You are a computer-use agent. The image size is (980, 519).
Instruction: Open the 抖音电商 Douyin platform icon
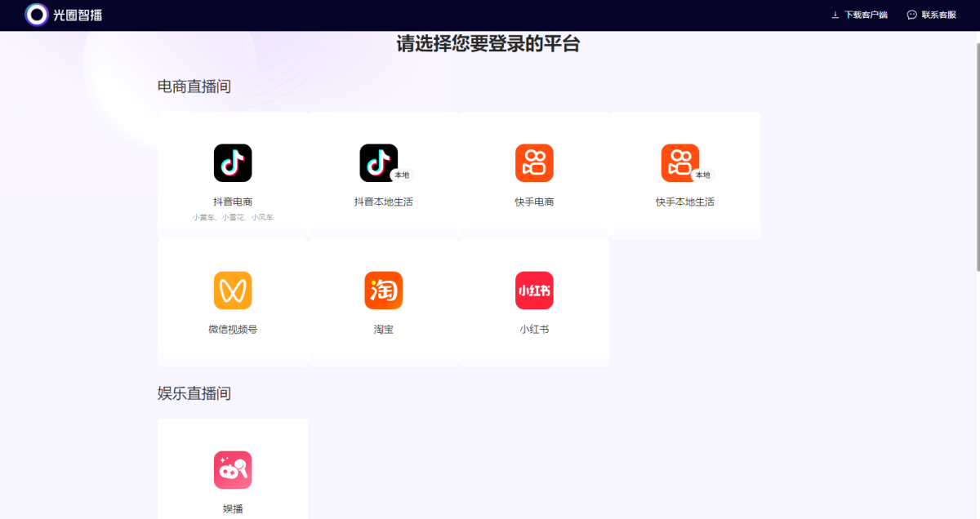coord(232,162)
